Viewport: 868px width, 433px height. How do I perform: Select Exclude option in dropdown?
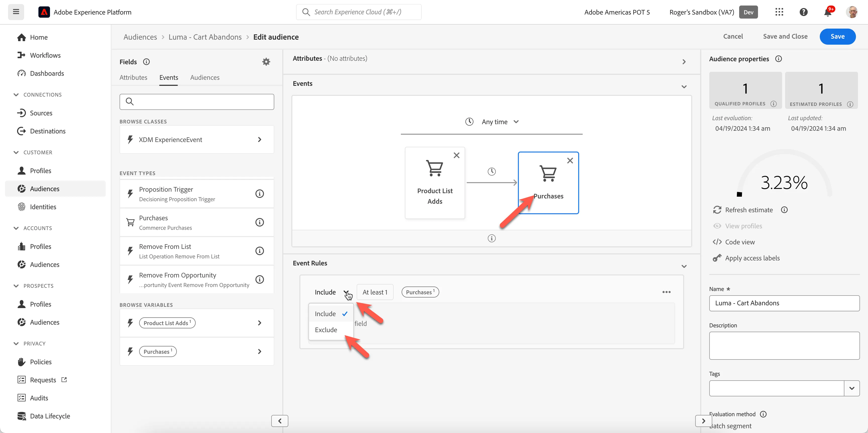click(x=331, y=330)
